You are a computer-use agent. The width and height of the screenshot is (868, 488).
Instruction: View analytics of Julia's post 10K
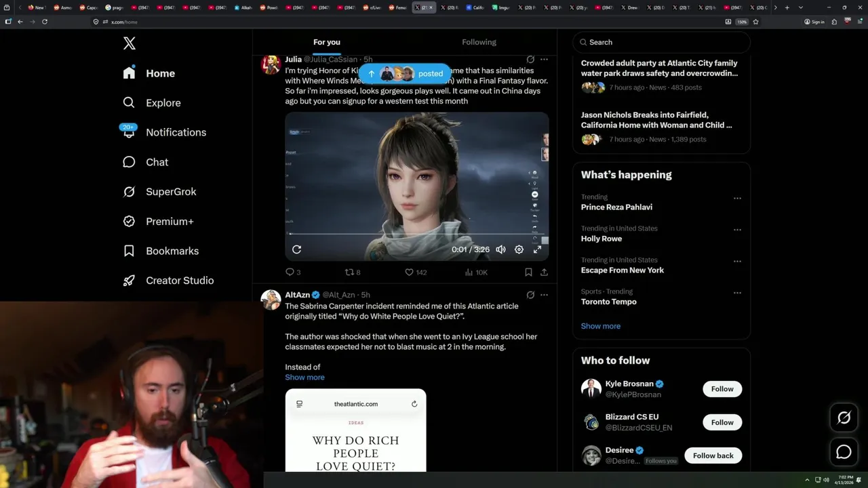click(x=476, y=272)
